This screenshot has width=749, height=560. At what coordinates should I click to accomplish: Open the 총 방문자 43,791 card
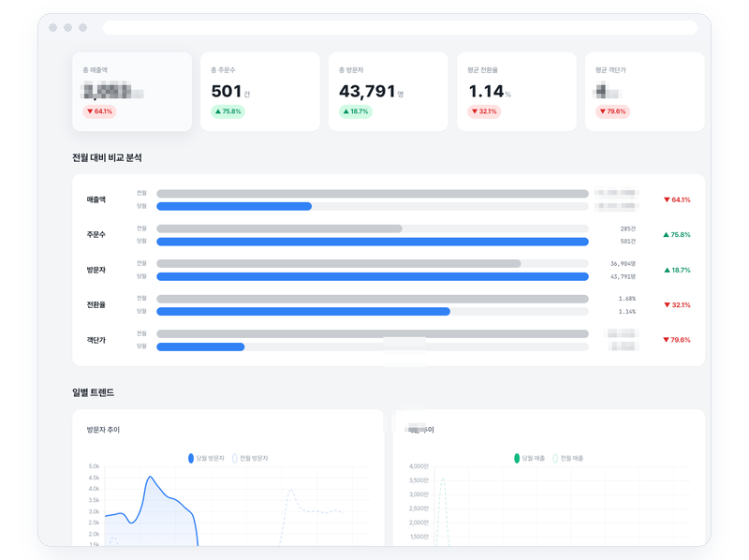389,92
